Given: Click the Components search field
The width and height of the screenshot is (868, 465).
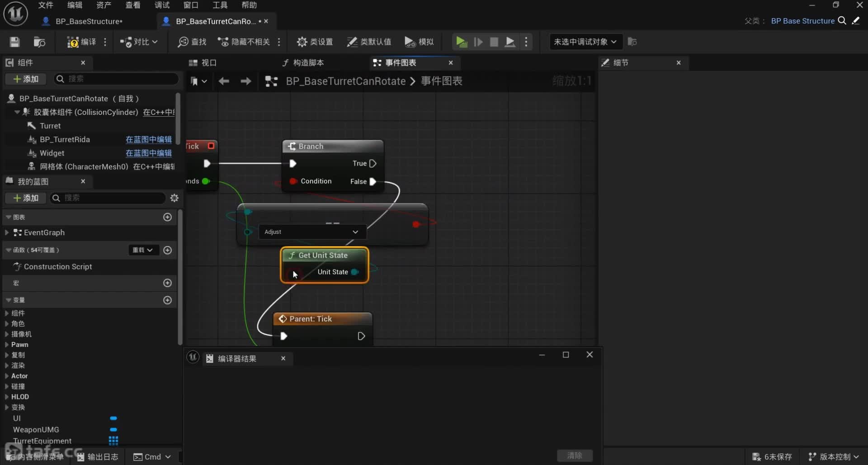Looking at the screenshot, I should pos(120,79).
